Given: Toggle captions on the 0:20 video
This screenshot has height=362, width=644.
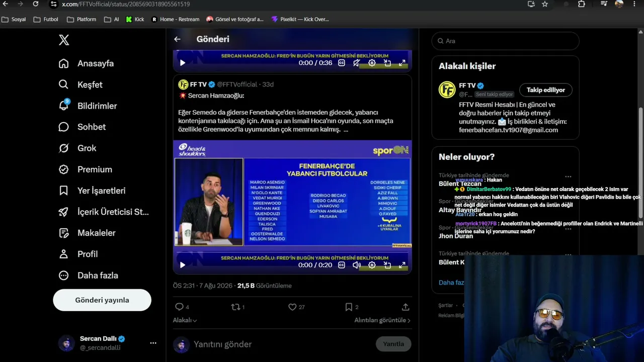Looking at the screenshot, I should (x=342, y=265).
